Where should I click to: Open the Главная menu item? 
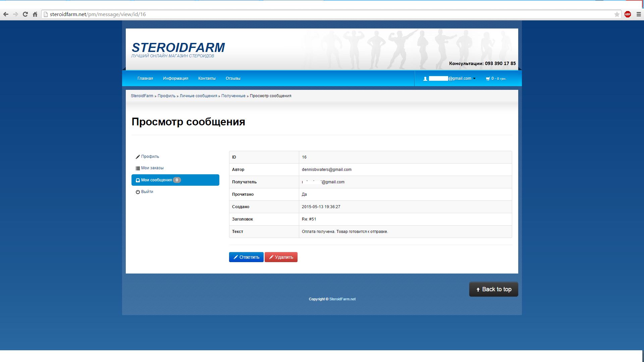click(x=145, y=78)
